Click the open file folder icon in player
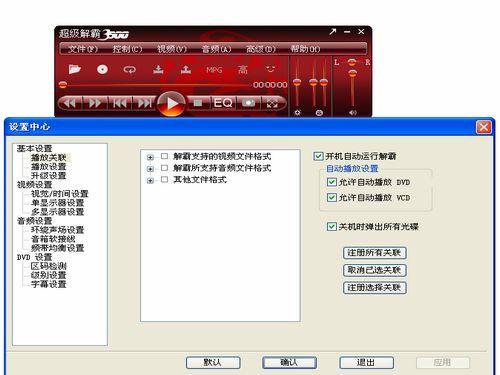 (75, 69)
